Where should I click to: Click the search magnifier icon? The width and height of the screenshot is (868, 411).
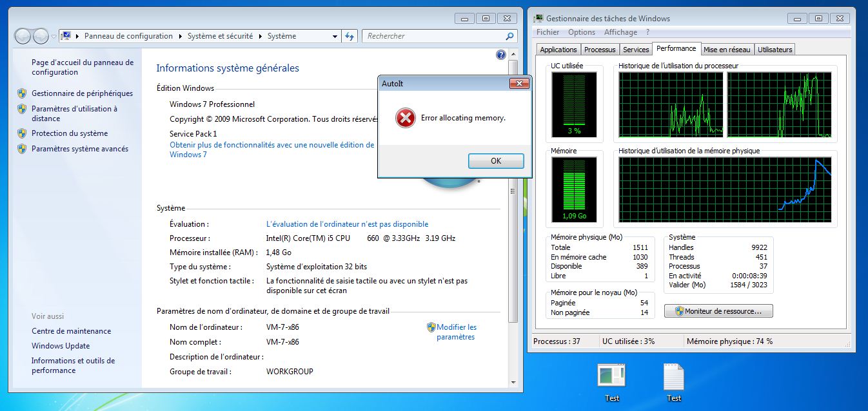pyautogui.click(x=509, y=37)
